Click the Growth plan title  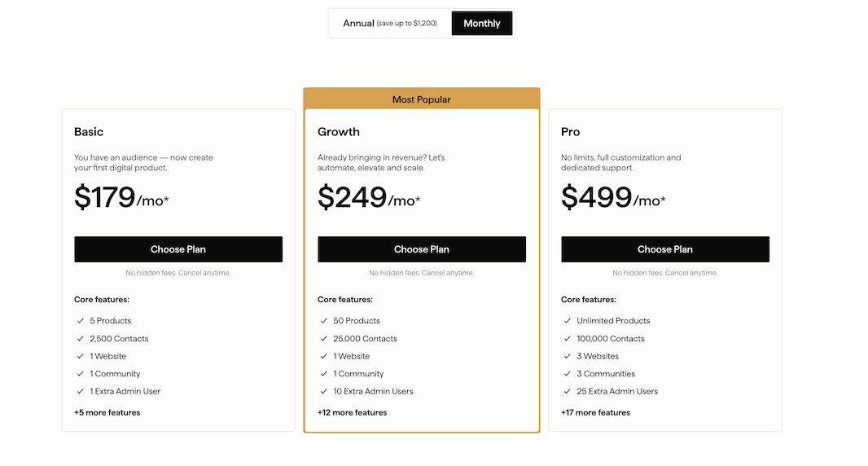coord(339,132)
